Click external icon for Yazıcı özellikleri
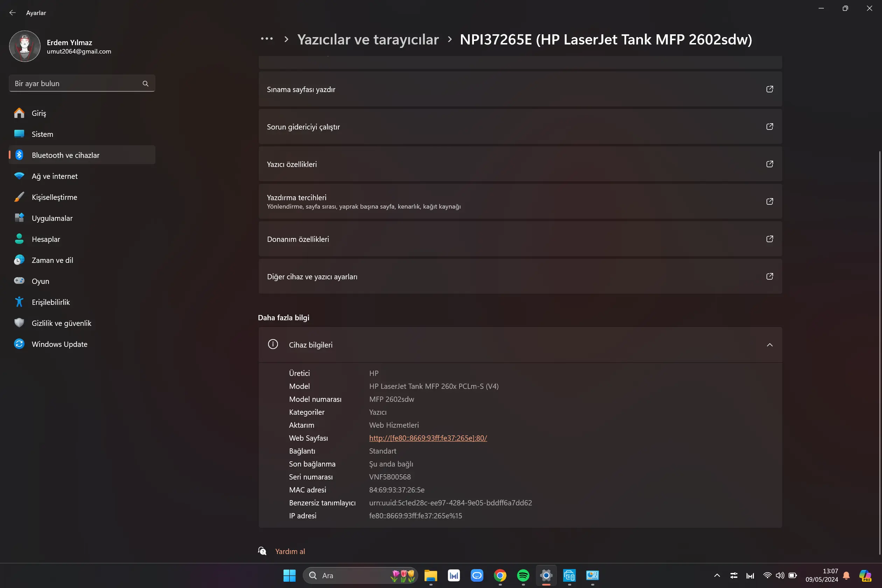The image size is (882, 588). (x=770, y=164)
